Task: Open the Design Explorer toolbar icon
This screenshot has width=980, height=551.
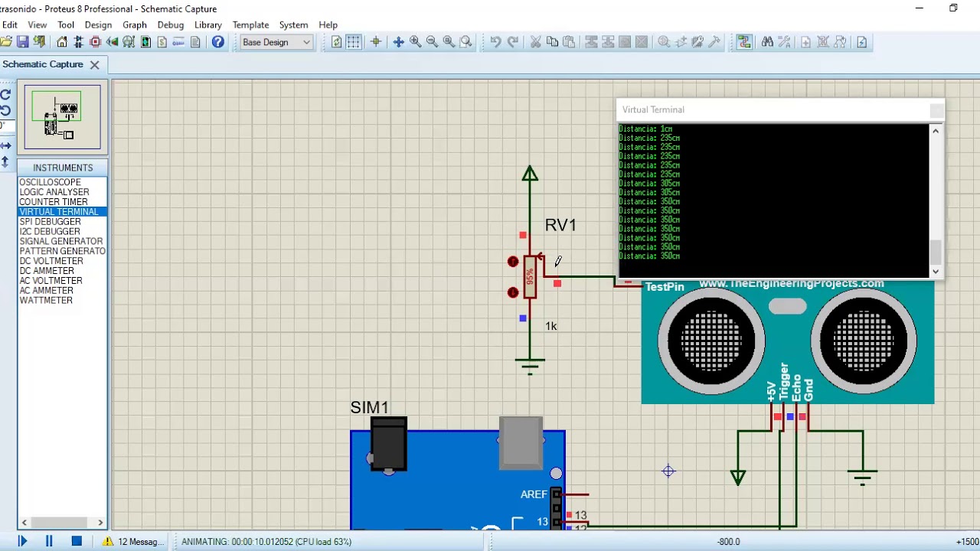Action: (145, 42)
